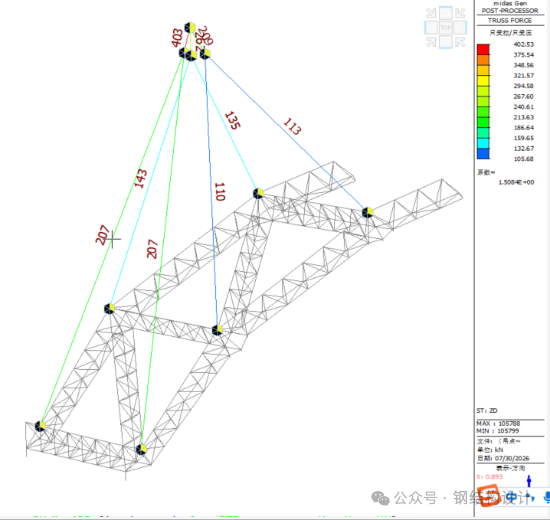This screenshot has height=520, width=550.
Task: Toggle the punctuation mode in input toolbar
Action: pos(531,498)
